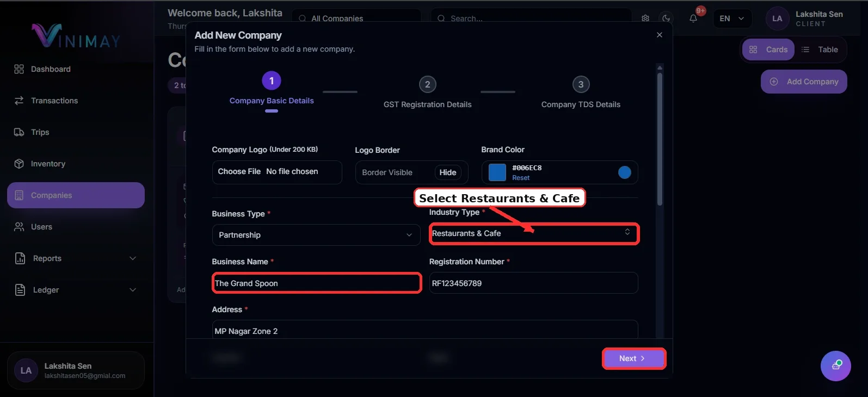Click the Reports sidebar icon
This screenshot has width=868, height=397.
tap(20, 258)
